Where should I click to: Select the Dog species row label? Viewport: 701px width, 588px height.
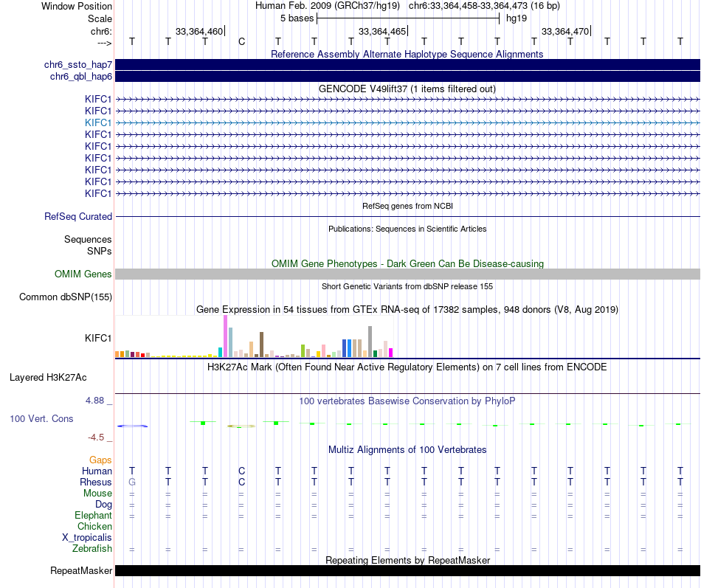103,505
